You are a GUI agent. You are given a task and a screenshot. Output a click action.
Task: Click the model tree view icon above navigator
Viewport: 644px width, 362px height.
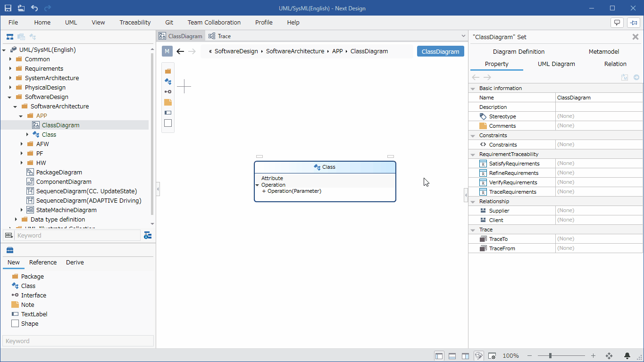pos(9,37)
